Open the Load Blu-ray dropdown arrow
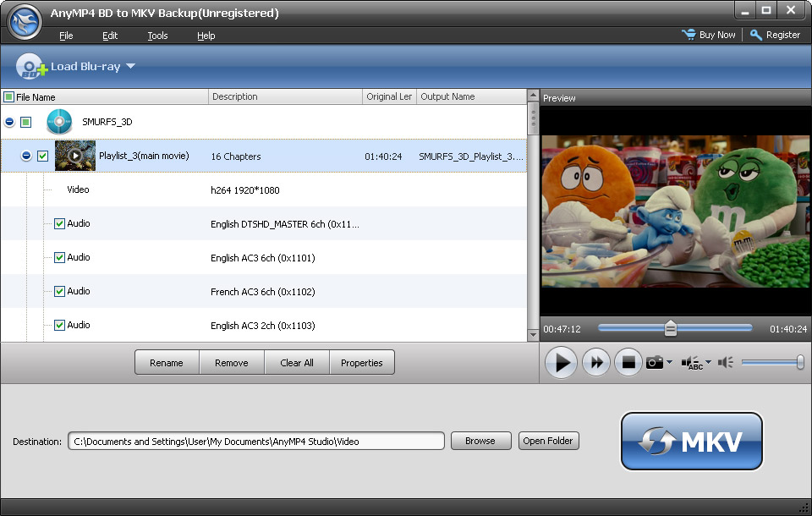The image size is (812, 516). click(130, 66)
